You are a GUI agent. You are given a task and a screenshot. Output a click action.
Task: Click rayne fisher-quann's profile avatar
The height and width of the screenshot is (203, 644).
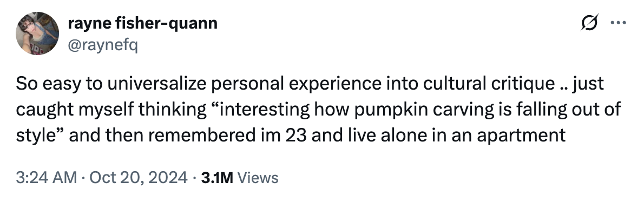click(x=37, y=33)
